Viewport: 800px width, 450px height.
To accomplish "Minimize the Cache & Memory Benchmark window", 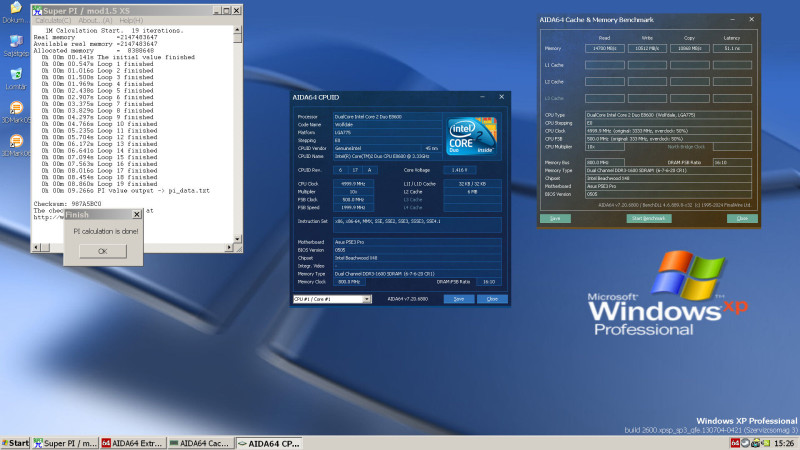I will point(733,19).
